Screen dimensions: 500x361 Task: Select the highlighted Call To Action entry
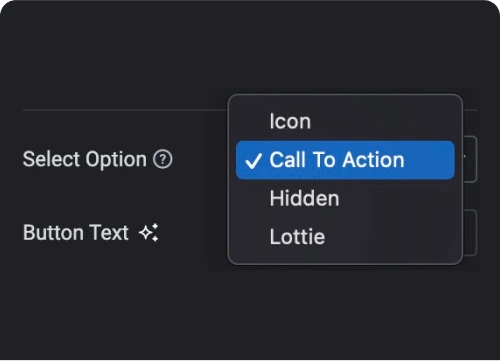tap(345, 160)
